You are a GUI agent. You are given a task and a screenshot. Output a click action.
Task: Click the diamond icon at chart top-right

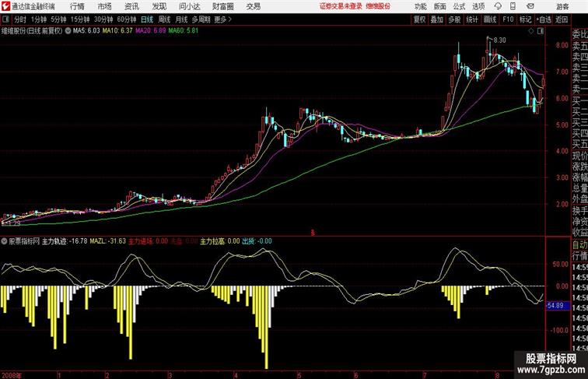(x=531, y=31)
